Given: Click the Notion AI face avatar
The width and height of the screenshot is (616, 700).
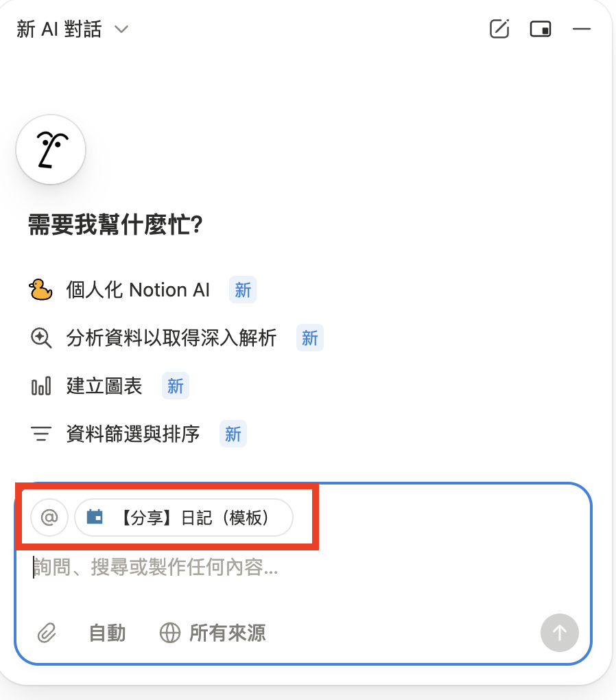Looking at the screenshot, I should [x=51, y=150].
